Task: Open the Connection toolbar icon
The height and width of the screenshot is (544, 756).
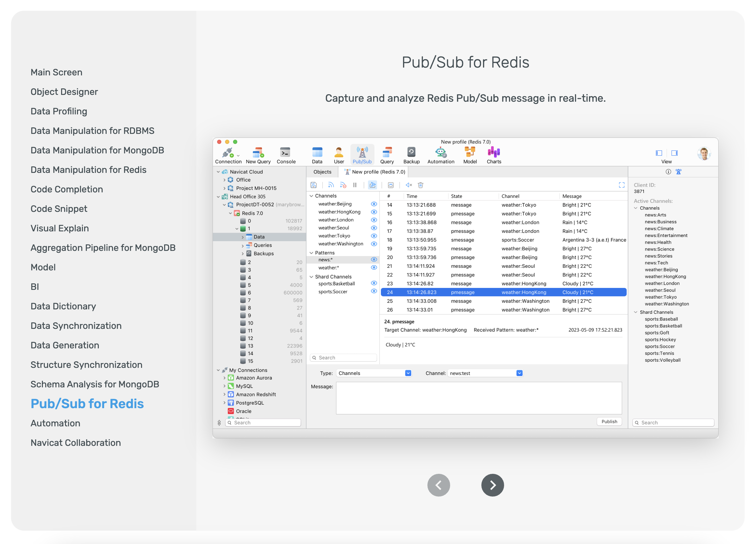Action: coord(228,155)
